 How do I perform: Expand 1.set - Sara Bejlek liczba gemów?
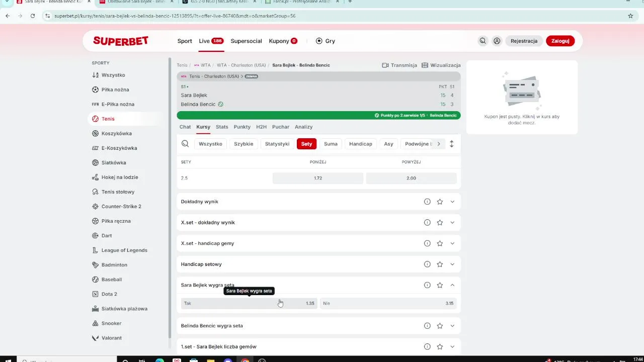pyautogui.click(x=452, y=346)
